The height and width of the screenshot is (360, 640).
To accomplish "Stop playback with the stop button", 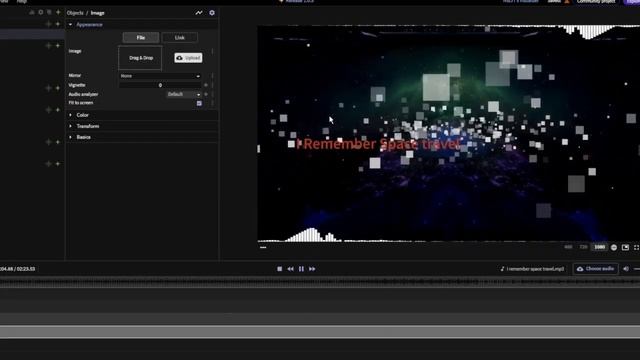I will click(x=280, y=269).
